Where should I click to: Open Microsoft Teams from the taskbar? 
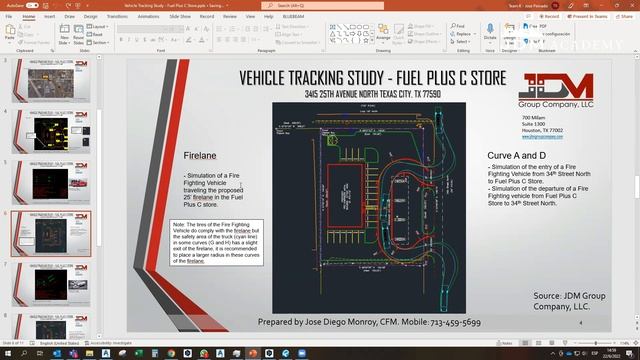pos(73,353)
